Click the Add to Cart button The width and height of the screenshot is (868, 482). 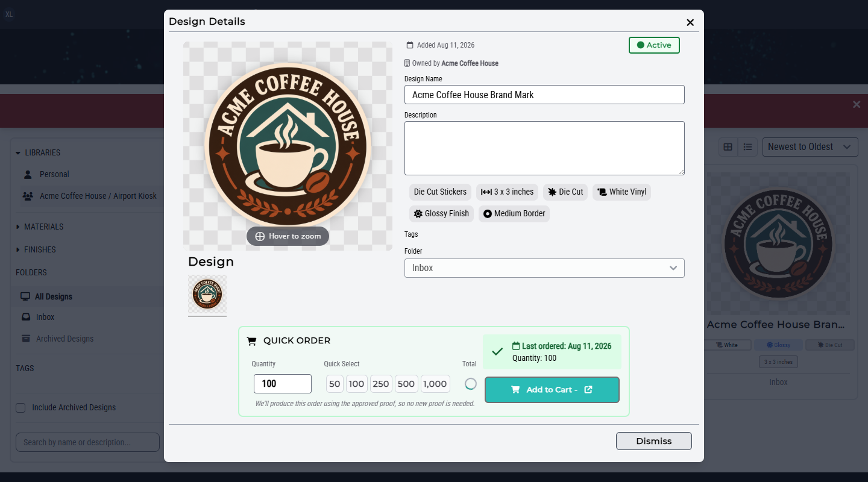552,390
